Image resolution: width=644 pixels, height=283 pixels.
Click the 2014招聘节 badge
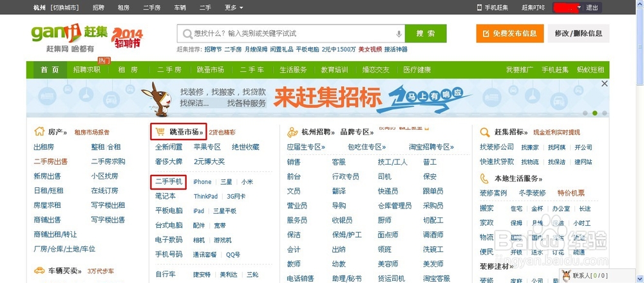[127, 37]
